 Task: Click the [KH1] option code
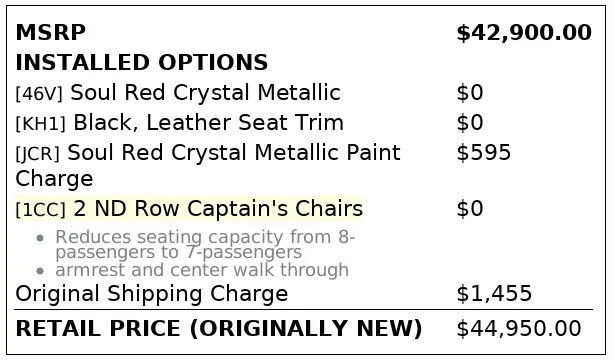[x=41, y=124]
